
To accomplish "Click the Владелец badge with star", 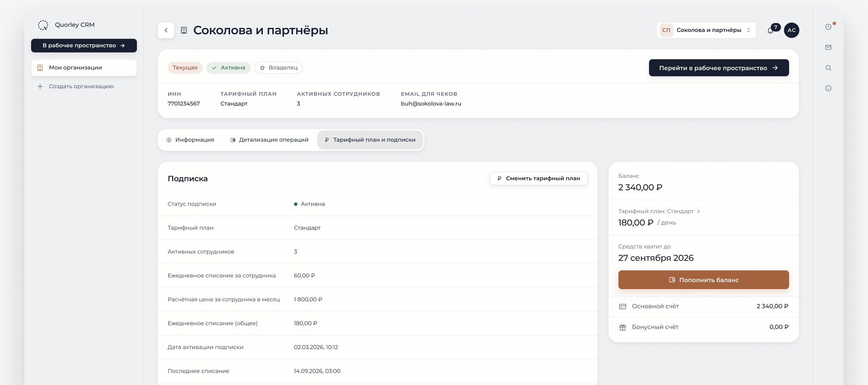I will [278, 68].
